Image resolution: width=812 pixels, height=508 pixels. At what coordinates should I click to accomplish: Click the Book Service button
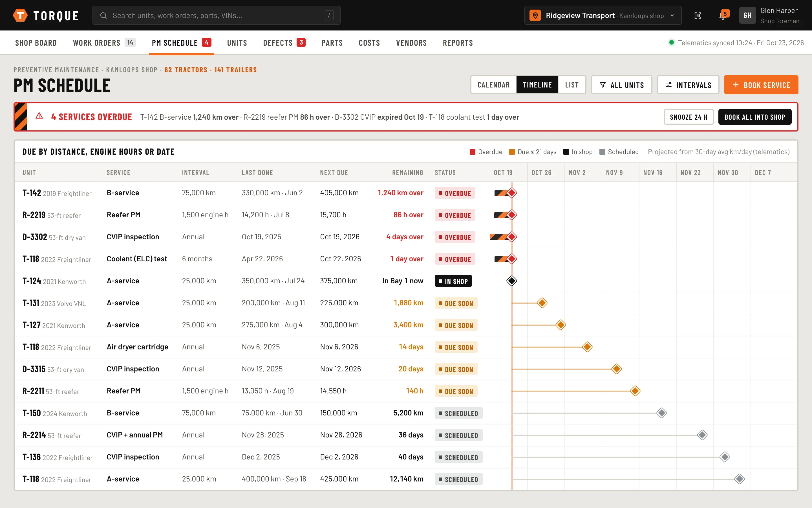761,85
